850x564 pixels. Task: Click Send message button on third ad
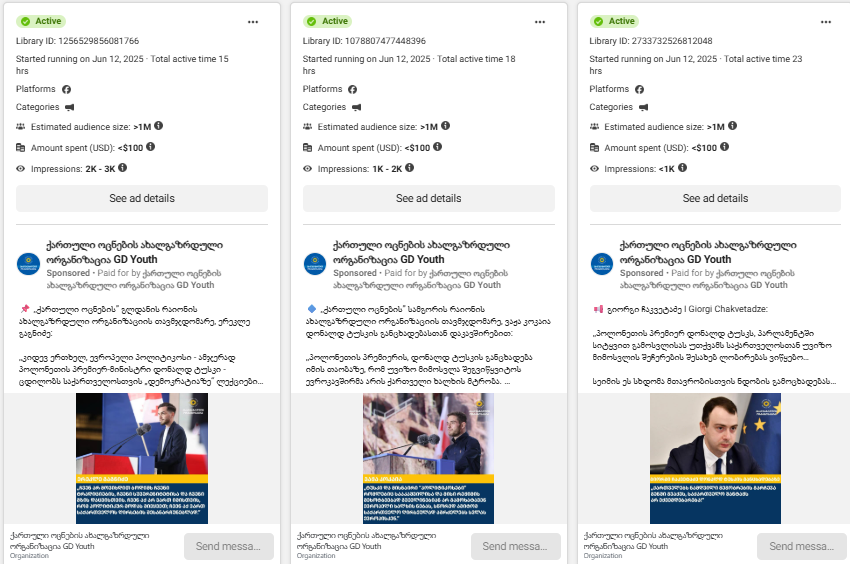click(x=802, y=546)
